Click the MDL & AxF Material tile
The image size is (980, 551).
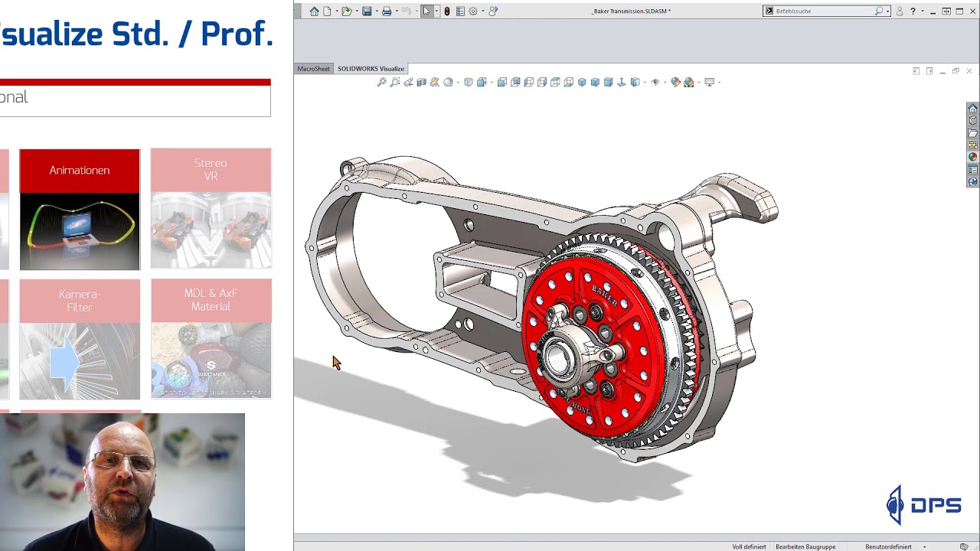click(211, 338)
